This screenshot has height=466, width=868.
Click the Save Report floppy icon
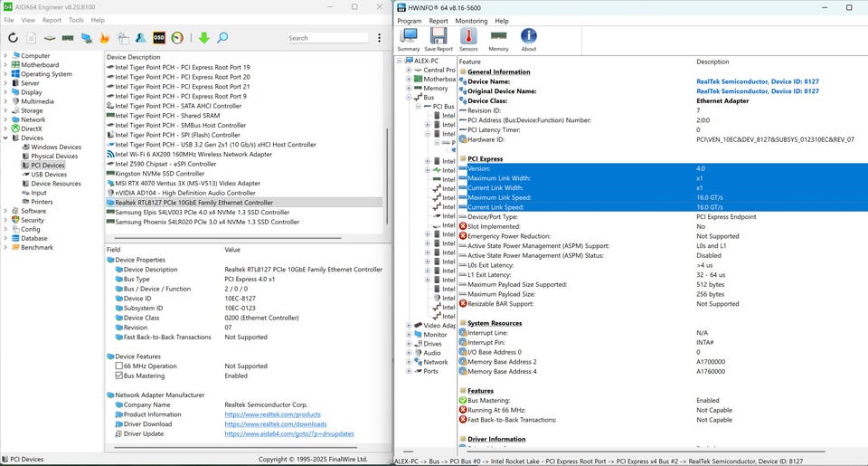pyautogui.click(x=439, y=37)
